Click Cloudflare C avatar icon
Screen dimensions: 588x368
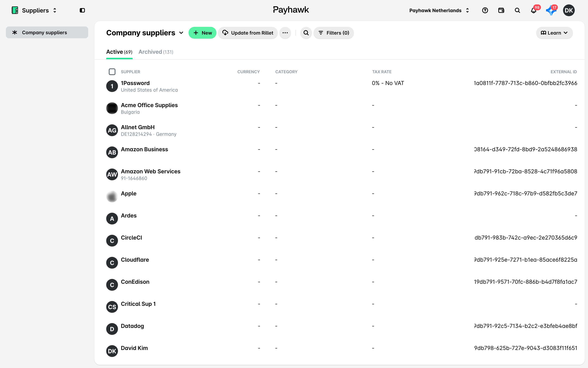[x=112, y=263]
